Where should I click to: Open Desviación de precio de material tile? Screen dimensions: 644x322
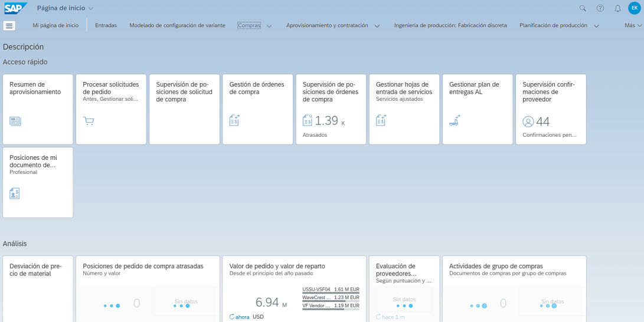(x=38, y=289)
